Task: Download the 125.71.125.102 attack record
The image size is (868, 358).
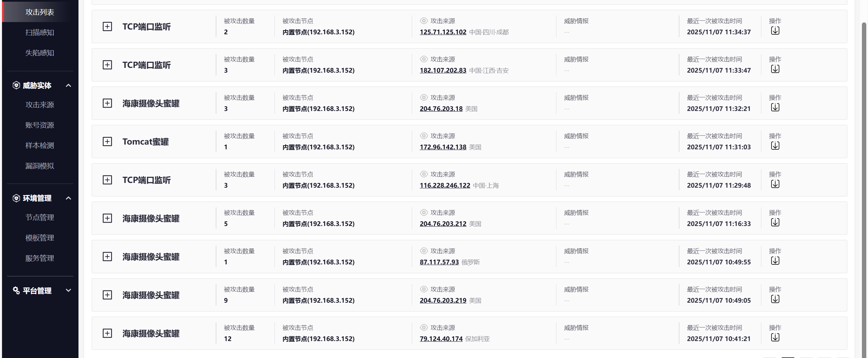Action: (775, 31)
